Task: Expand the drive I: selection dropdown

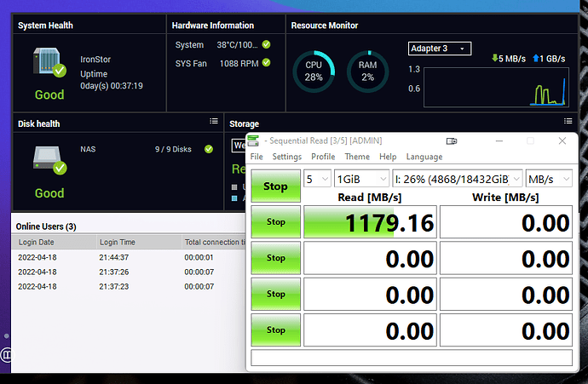Action: pos(457,179)
